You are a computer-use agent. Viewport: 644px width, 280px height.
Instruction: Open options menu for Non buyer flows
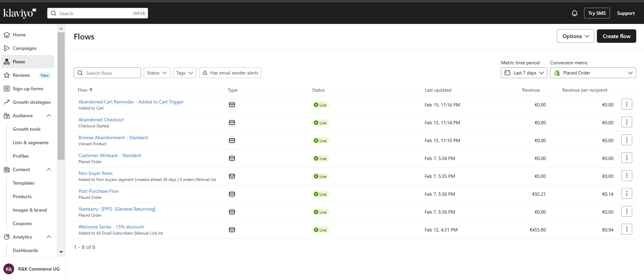click(627, 176)
